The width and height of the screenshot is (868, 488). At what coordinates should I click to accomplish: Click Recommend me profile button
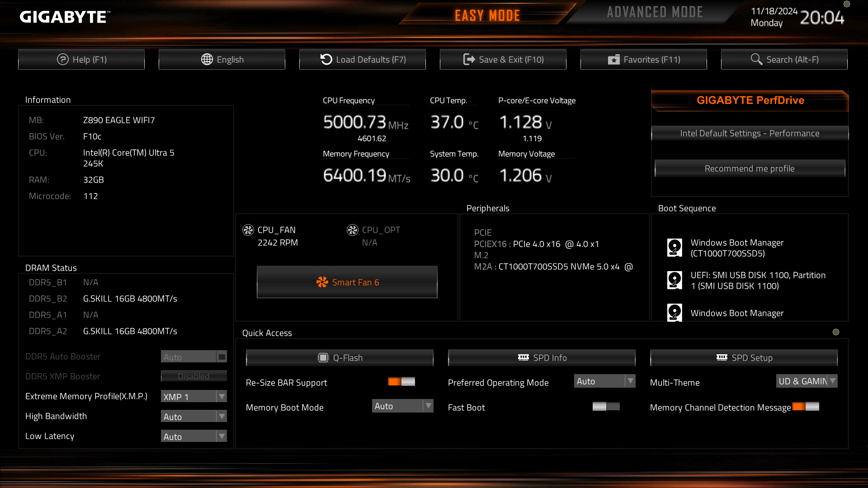coord(750,169)
